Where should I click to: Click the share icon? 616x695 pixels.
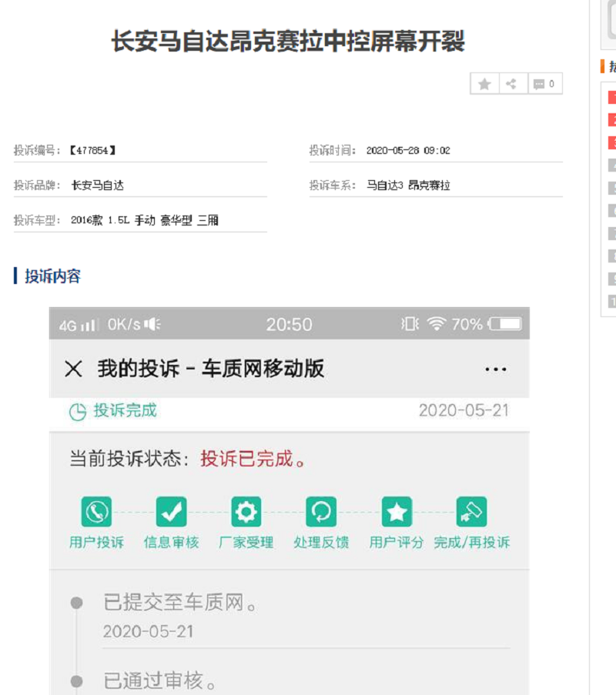(x=511, y=84)
